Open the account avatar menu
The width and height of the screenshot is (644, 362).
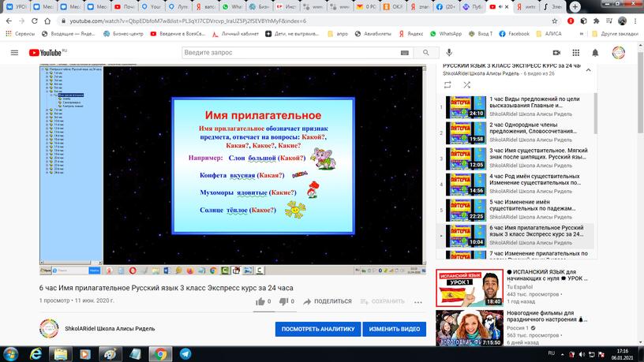point(619,53)
